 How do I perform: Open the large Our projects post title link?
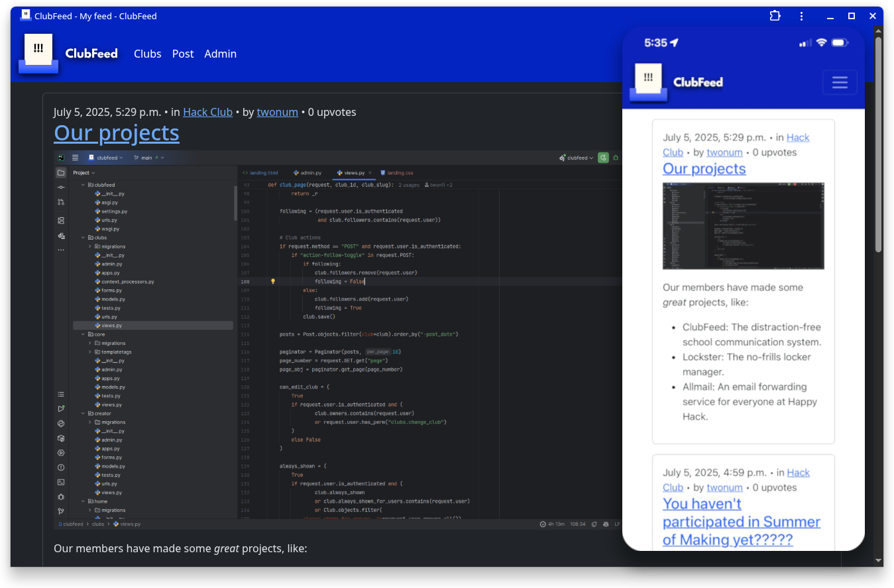(117, 132)
